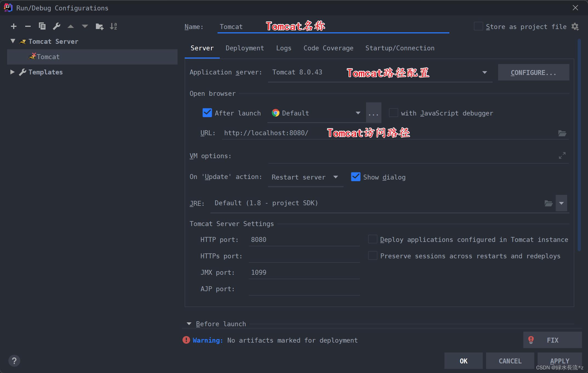This screenshot has height=373, width=588.
Task: Open Store as project file gear icon
Action: coord(575,27)
